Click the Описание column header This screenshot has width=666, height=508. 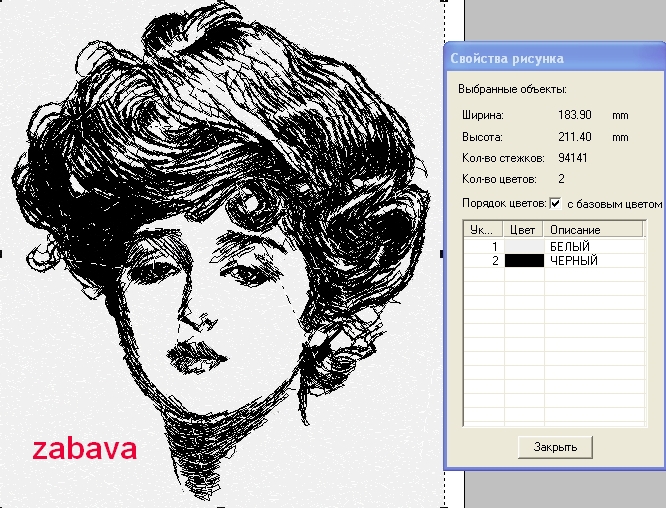pyautogui.click(x=593, y=230)
